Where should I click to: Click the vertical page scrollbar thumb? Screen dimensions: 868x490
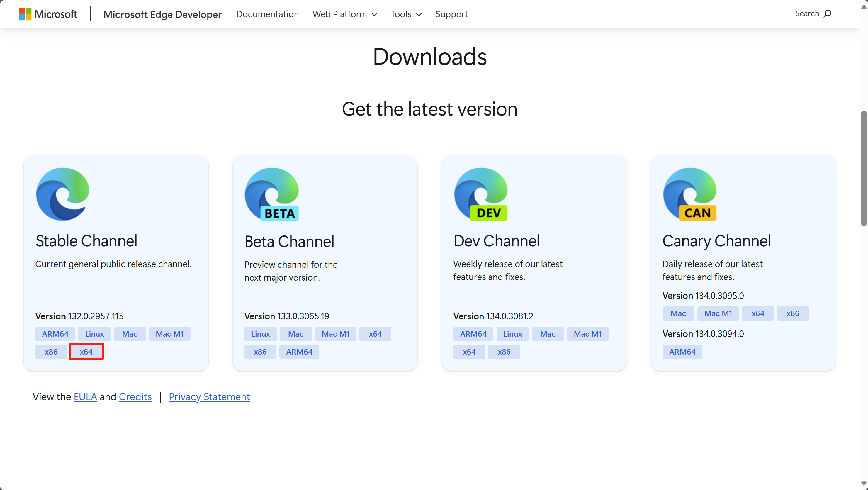point(863,168)
